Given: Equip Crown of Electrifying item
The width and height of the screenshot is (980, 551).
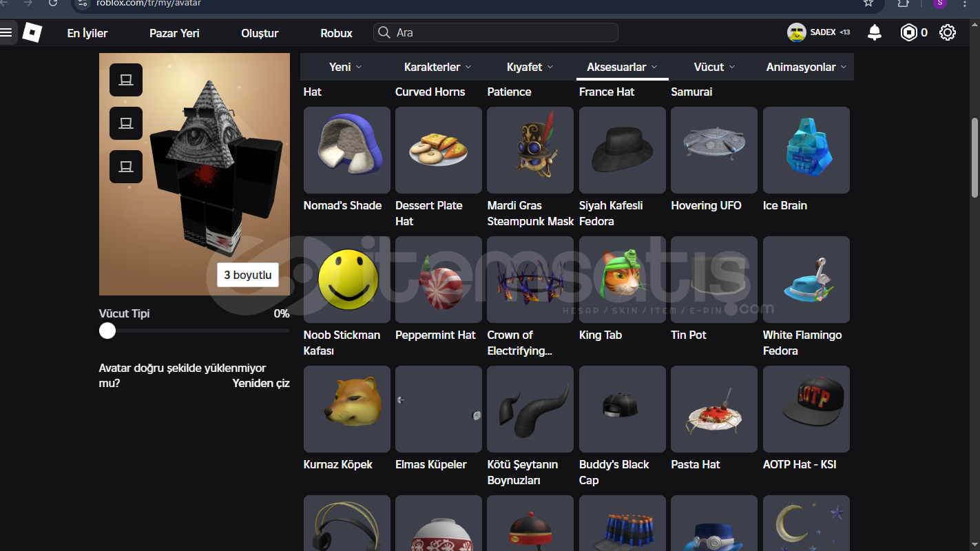Looking at the screenshot, I should [x=530, y=280].
